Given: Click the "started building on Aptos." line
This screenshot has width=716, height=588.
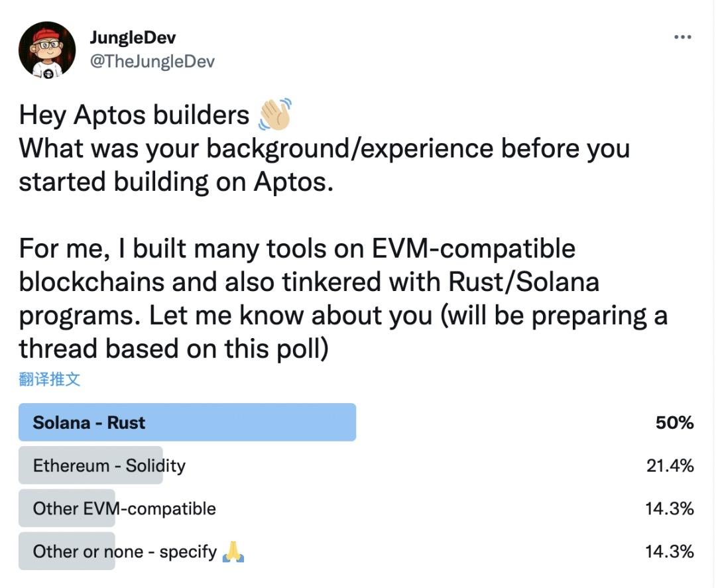Looking at the screenshot, I should (176, 182).
